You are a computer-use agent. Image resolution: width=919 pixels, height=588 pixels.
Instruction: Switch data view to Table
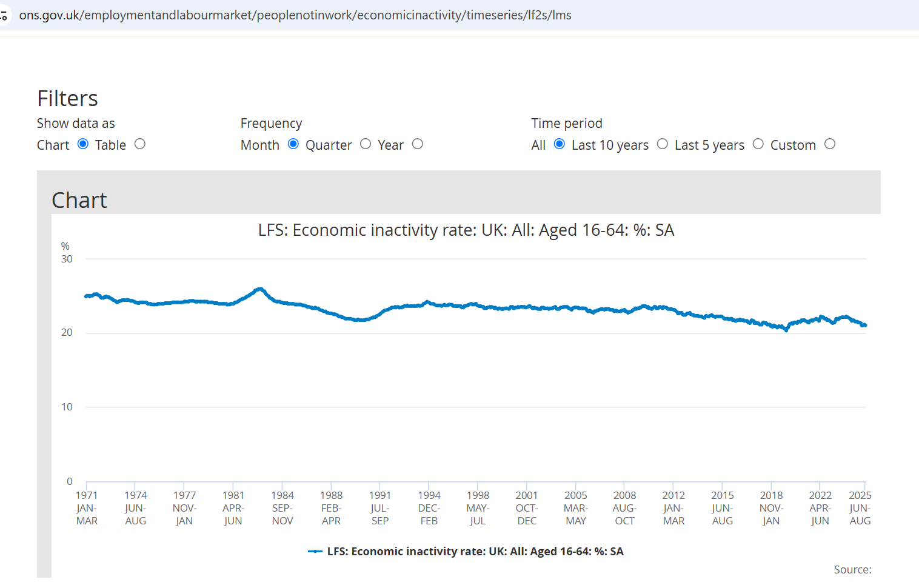(x=140, y=144)
